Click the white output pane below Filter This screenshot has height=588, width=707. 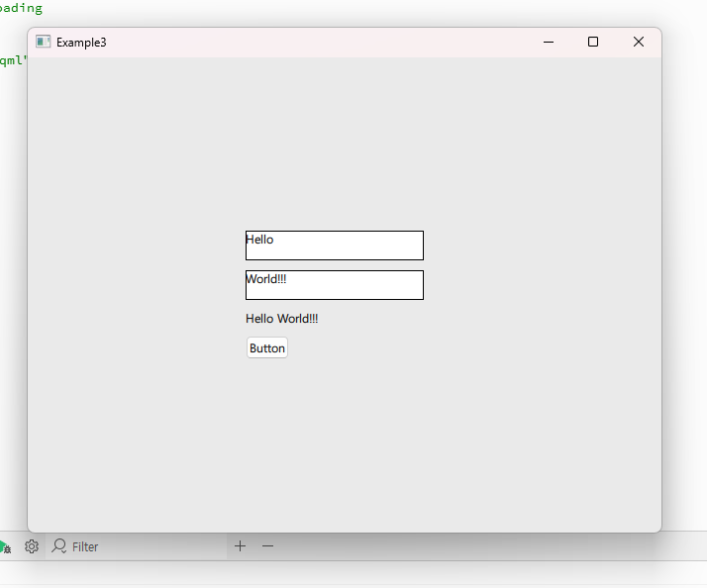297,575
